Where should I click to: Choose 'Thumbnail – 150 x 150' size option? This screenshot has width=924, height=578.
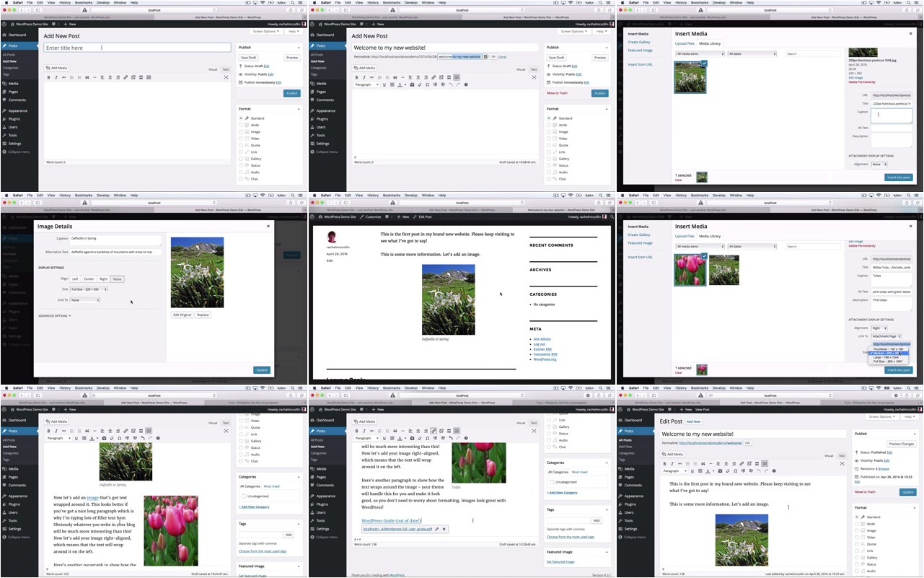tap(889, 349)
